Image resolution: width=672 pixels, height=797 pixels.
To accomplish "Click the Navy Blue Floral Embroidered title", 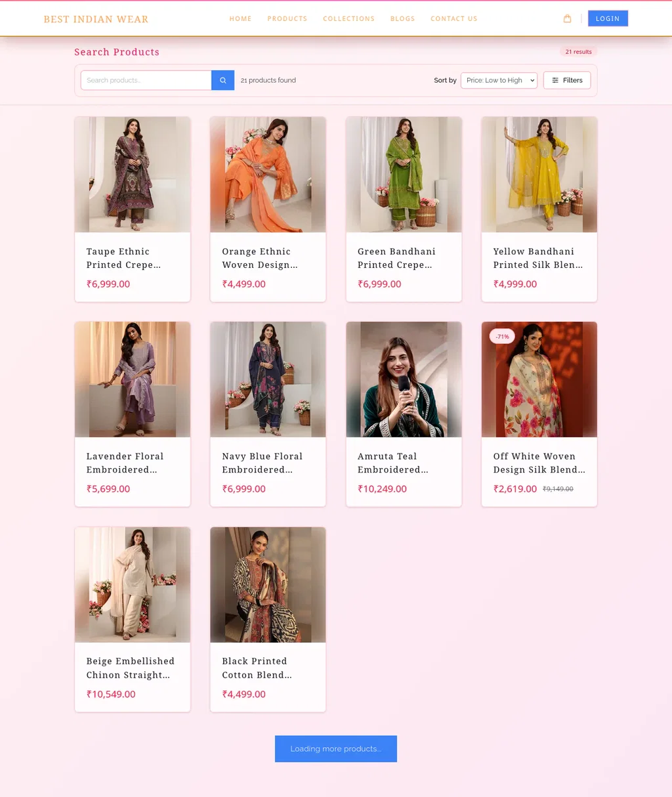I will pos(262,463).
